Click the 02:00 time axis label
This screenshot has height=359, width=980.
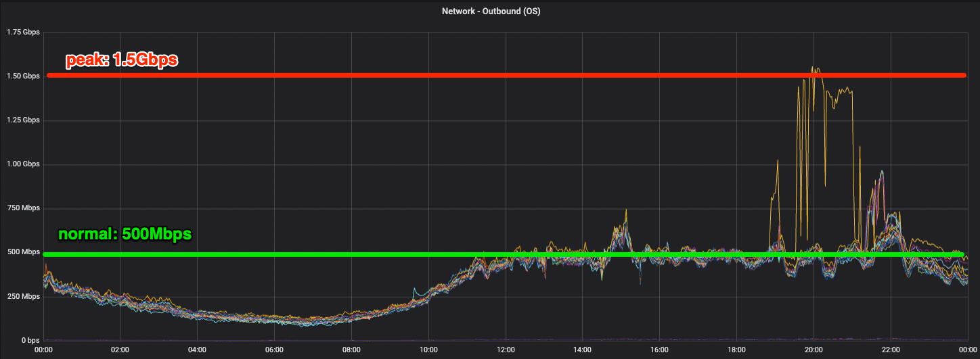tap(120, 350)
